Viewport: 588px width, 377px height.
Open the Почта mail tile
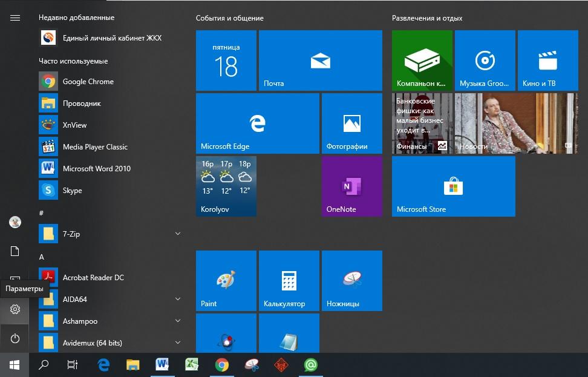(x=321, y=61)
